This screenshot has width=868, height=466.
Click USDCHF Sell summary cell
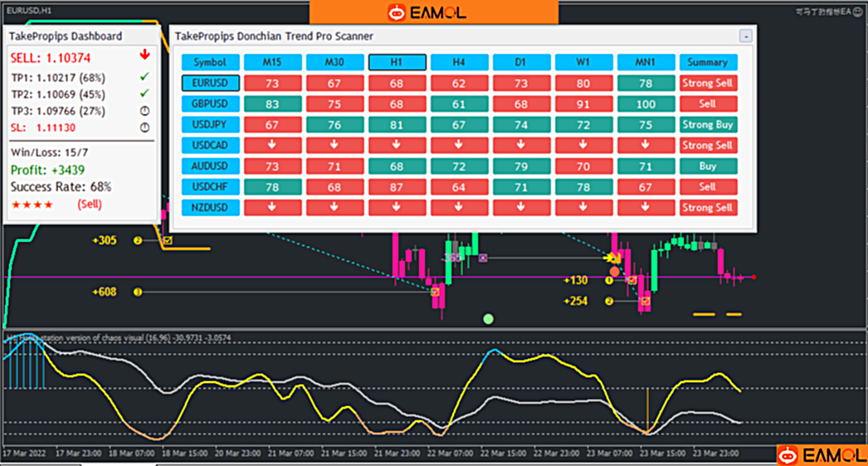point(708,187)
